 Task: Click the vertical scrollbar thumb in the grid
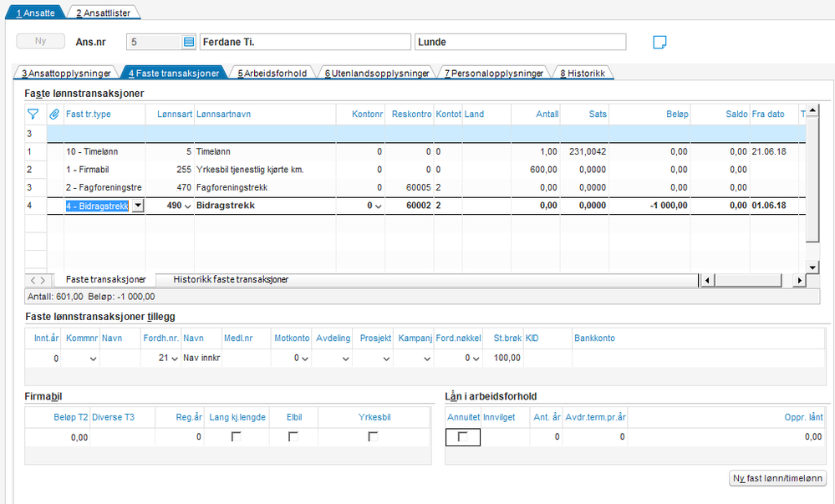[812, 180]
